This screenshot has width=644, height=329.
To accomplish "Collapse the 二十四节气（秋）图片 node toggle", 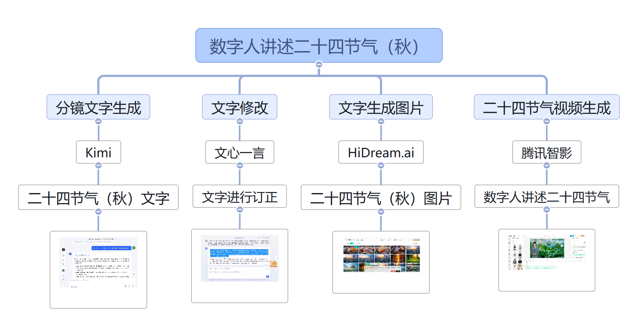I will [x=381, y=211].
